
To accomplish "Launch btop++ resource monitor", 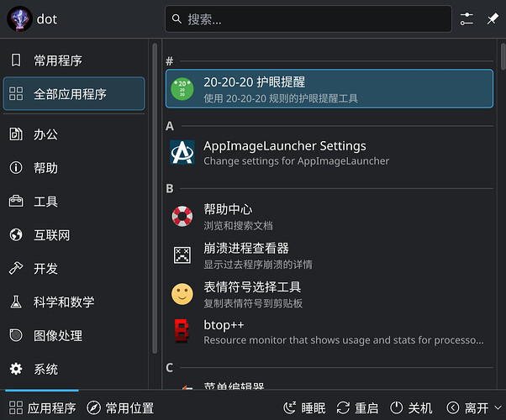I will click(x=329, y=332).
